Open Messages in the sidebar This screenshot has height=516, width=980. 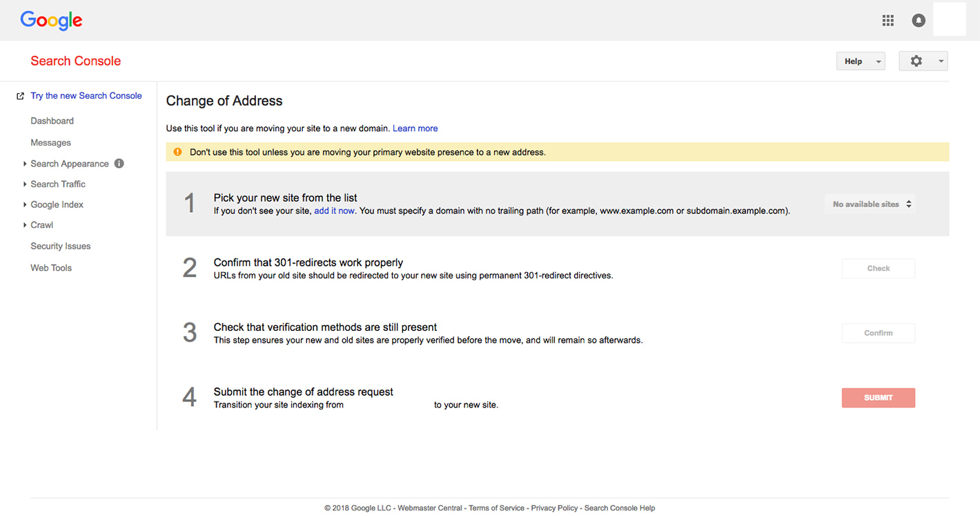click(x=50, y=143)
